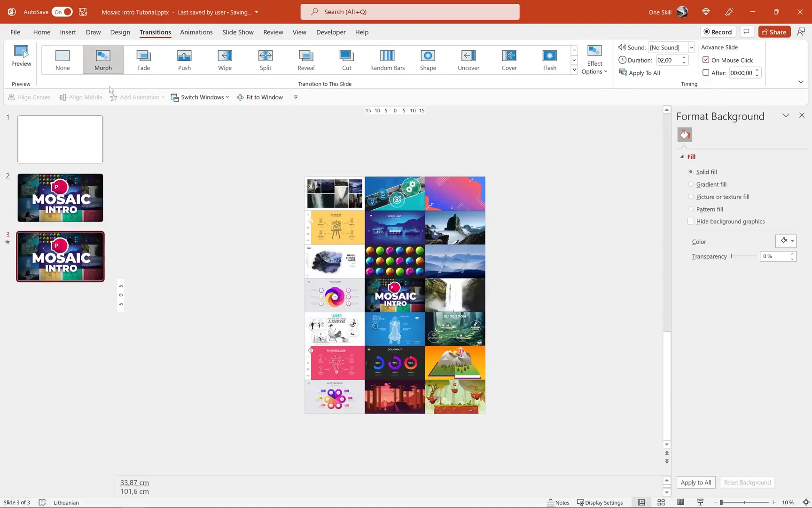Enable the After timing checkbox

[x=706, y=72]
